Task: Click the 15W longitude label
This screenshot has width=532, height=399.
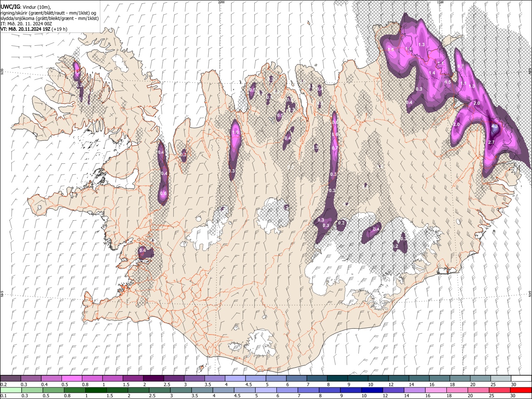Action: [440, 2]
